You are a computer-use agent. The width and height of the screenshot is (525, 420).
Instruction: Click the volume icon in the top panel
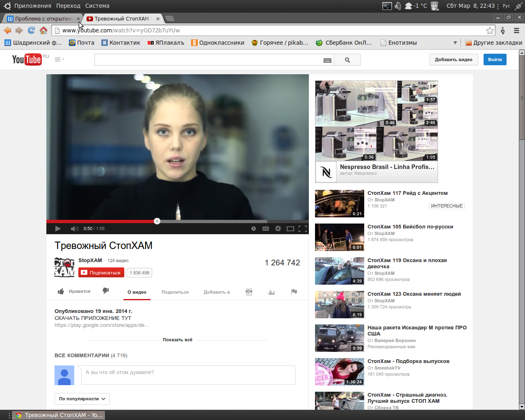click(x=398, y=6)
